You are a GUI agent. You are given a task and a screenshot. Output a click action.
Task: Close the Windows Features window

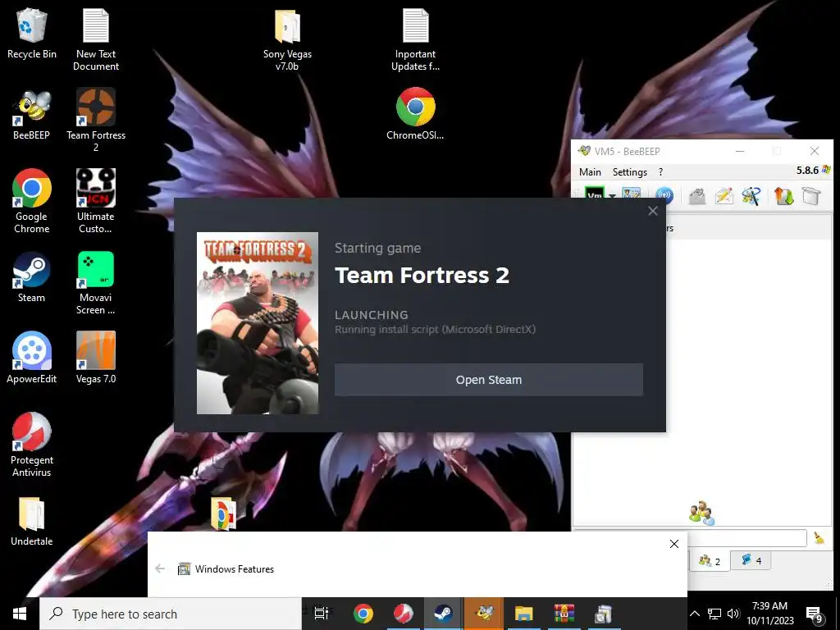(674, 544)
